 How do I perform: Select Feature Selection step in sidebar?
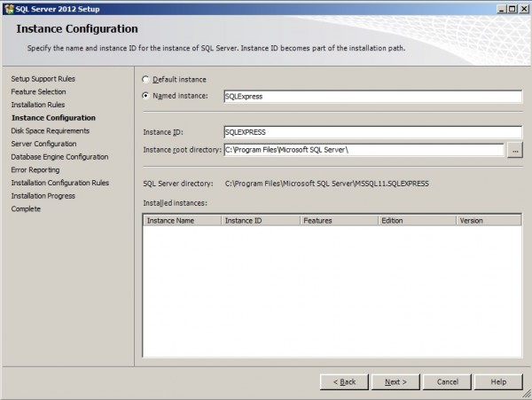click(x=38, y=91)
